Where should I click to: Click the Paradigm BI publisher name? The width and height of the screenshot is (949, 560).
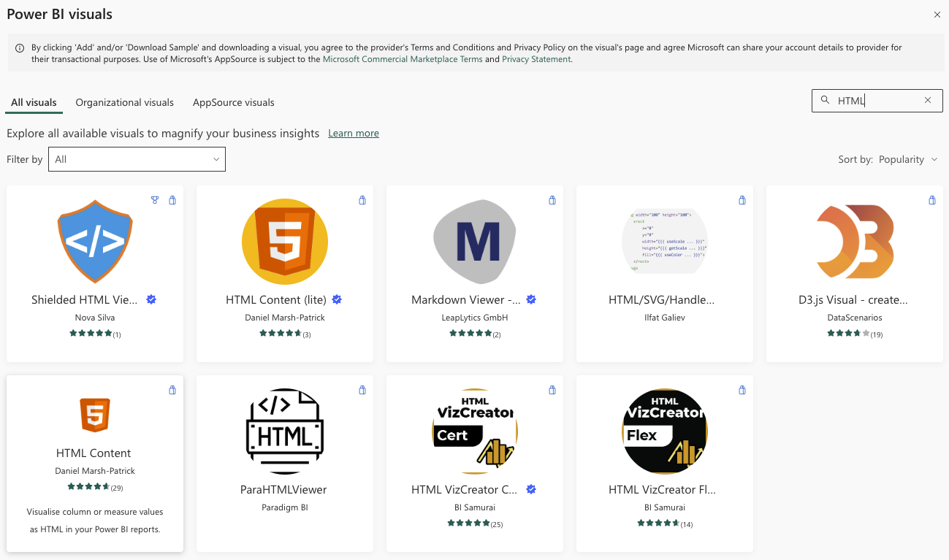(x=285, y=507)
